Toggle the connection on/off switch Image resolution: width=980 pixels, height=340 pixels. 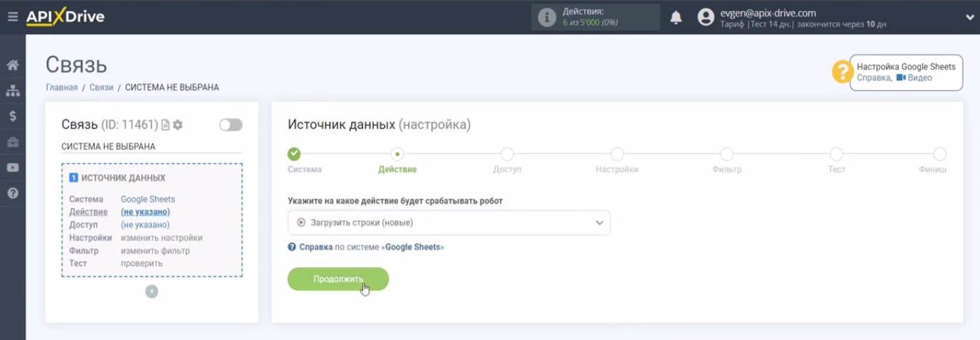pyautogui.click(x=231, y=125)
